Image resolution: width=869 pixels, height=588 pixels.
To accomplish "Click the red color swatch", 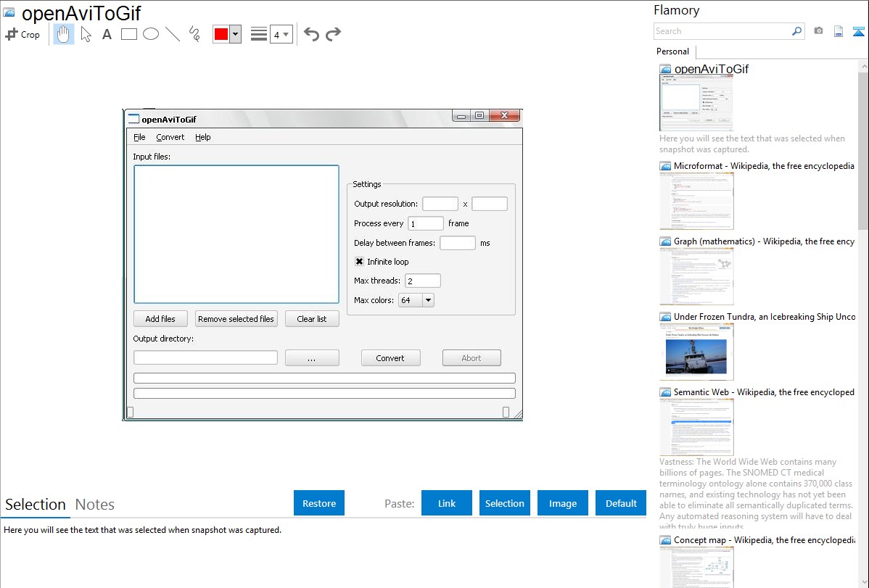I will pyautogui.click(x=221, y=34).
